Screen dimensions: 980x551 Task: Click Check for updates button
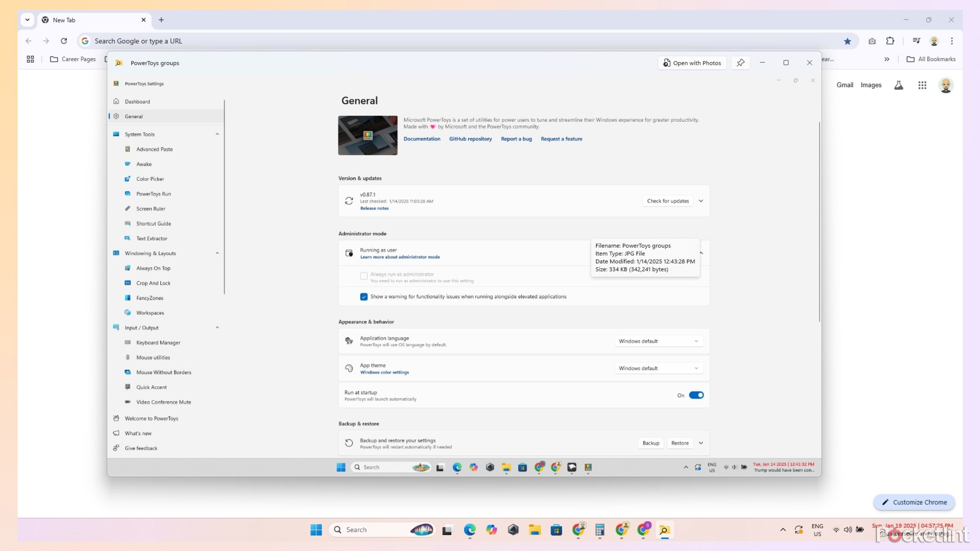coord(668,201)
